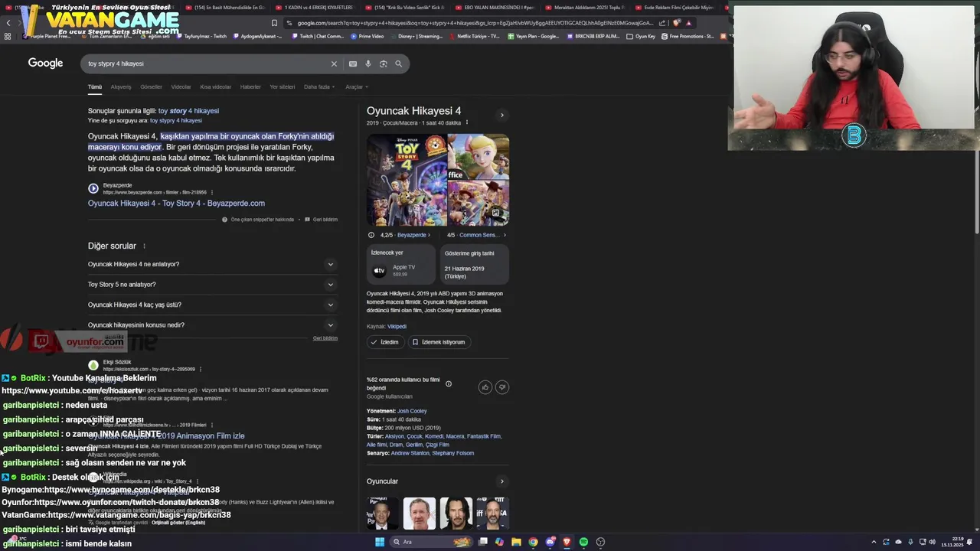The image size is (980, 551).
Task: Open the Andrew Stanton writer link
Action: pyautogui.click(x=410, y=453)
